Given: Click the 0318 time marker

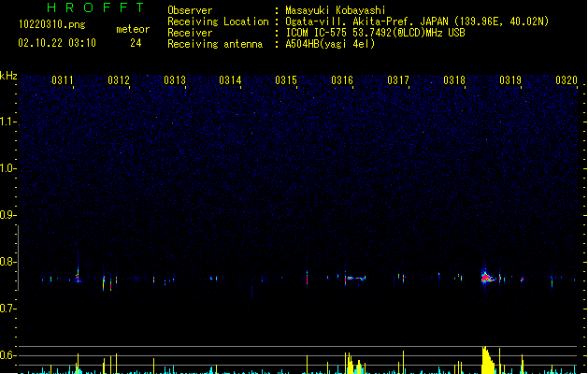Looking at the screenshot, I should [454, 80].
